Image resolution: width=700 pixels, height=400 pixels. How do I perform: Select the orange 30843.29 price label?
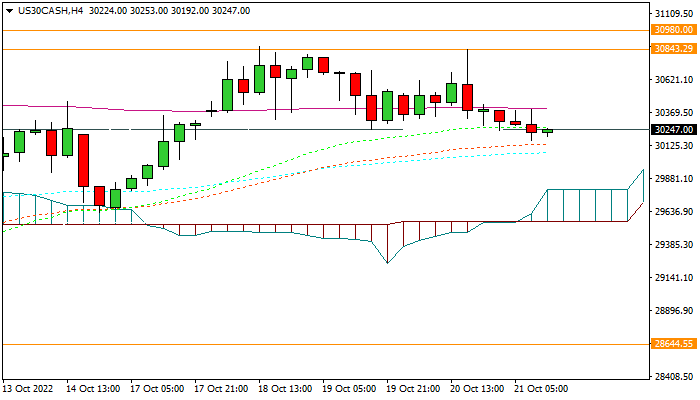pos(672,48)
